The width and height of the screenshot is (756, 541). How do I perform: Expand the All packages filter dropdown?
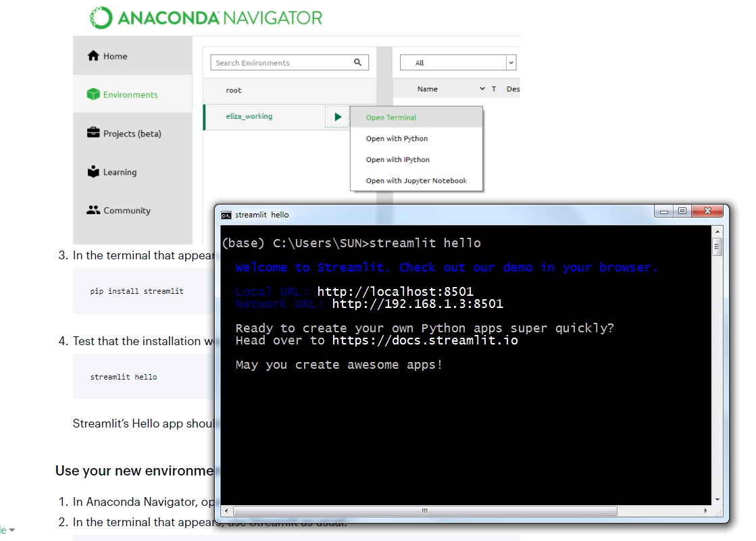pos(511,63)
